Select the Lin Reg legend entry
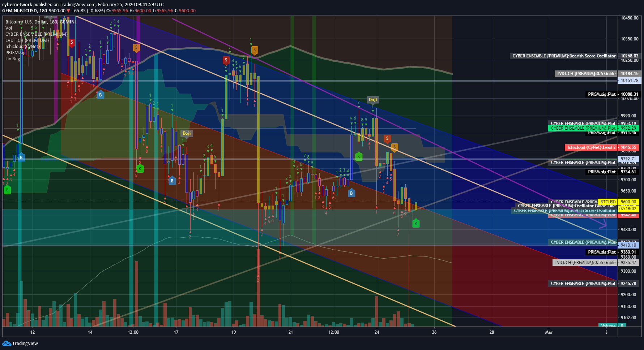Viewport: 644px width, 350px height. point(13,59)
